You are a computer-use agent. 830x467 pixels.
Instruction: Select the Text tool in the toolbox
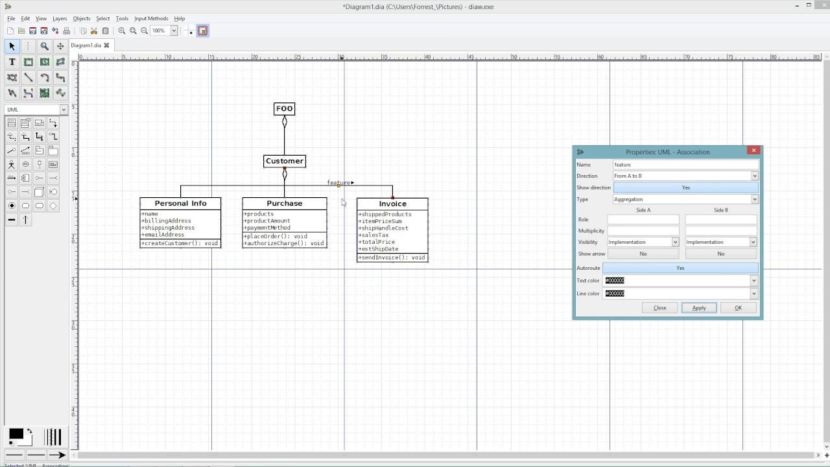tap(12, 62)
